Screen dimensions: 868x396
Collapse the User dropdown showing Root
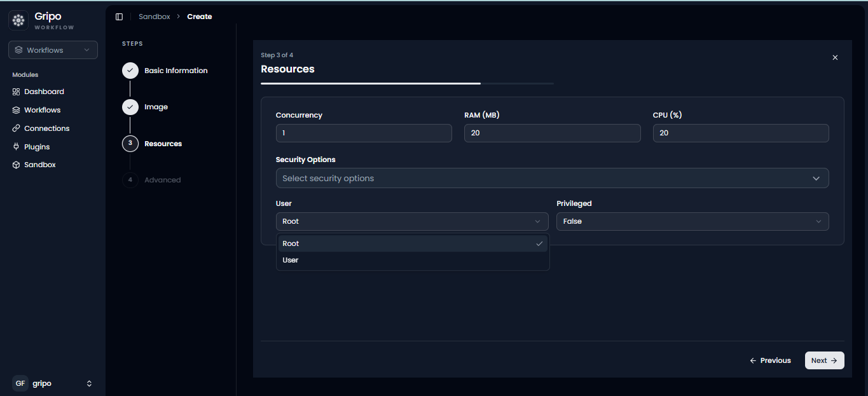point(412,221)
